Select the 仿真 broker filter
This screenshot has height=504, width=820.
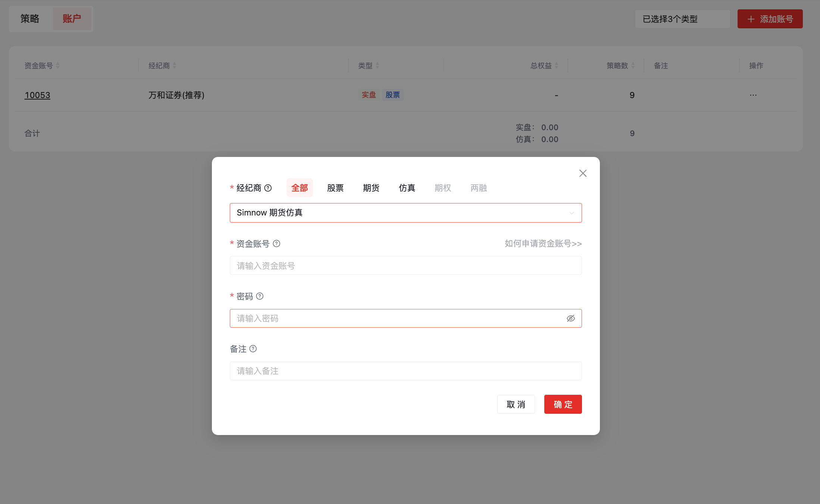pyautogui.click(x=407, y=188)
